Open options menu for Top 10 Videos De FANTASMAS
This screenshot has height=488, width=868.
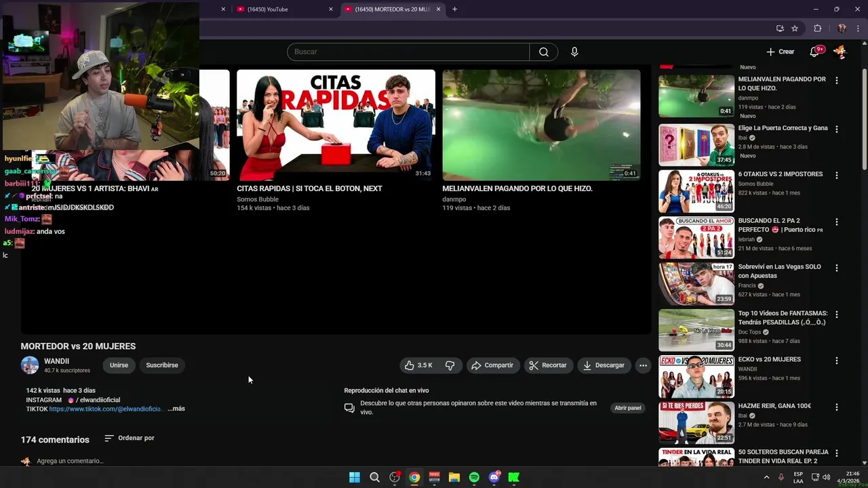[837, 314]
